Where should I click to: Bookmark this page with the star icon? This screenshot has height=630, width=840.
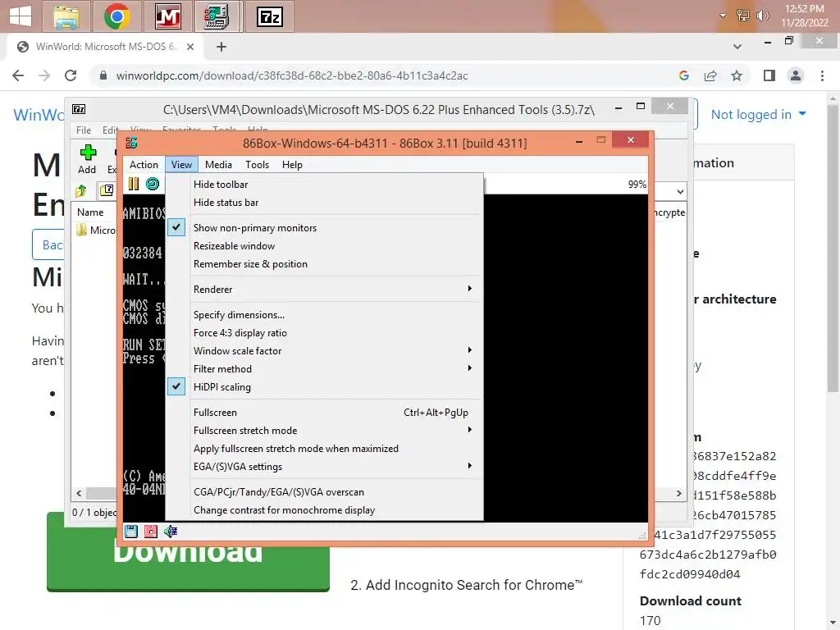(737, 75)
